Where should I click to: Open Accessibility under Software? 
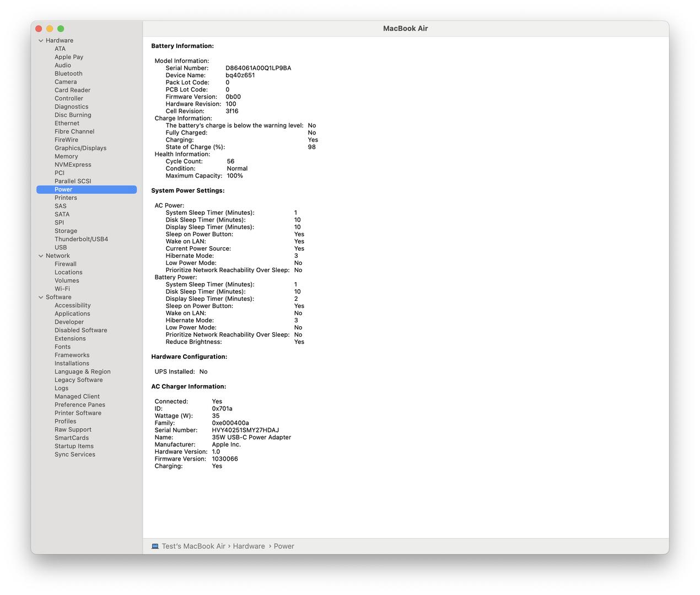(73, 306)
